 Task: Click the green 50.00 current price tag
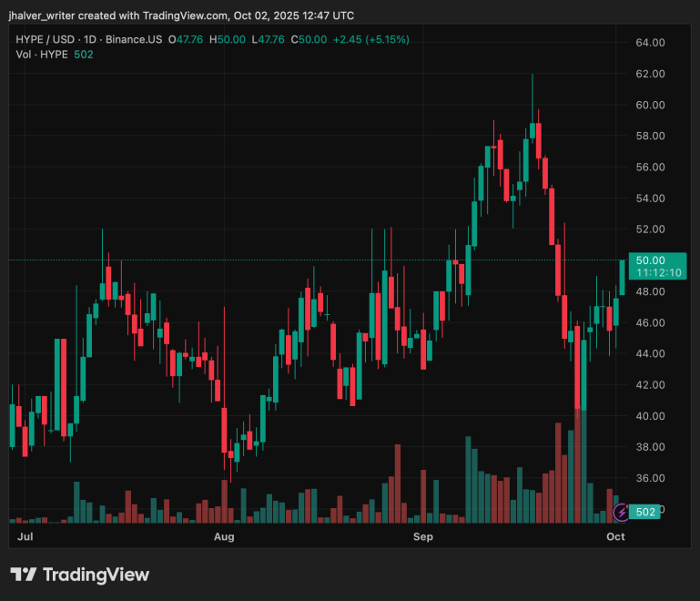click(x=650, y=260)
